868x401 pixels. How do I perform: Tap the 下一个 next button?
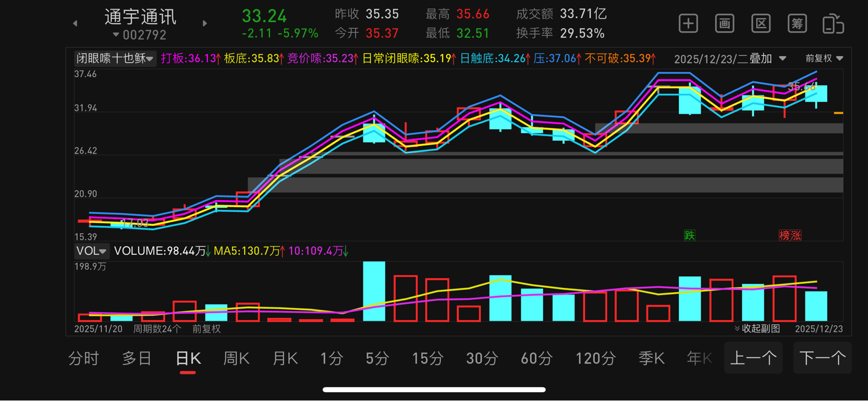click(822, 358)
